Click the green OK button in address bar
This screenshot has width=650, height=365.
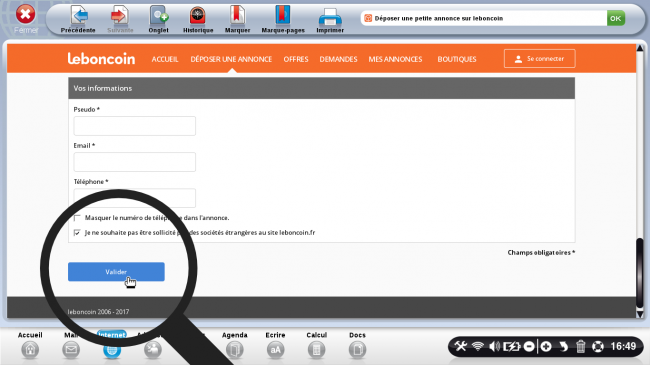pos(616,18)
